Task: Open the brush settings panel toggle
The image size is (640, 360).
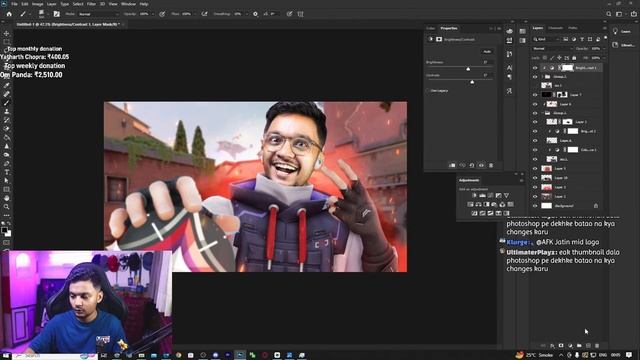Action: coord(56,14)
